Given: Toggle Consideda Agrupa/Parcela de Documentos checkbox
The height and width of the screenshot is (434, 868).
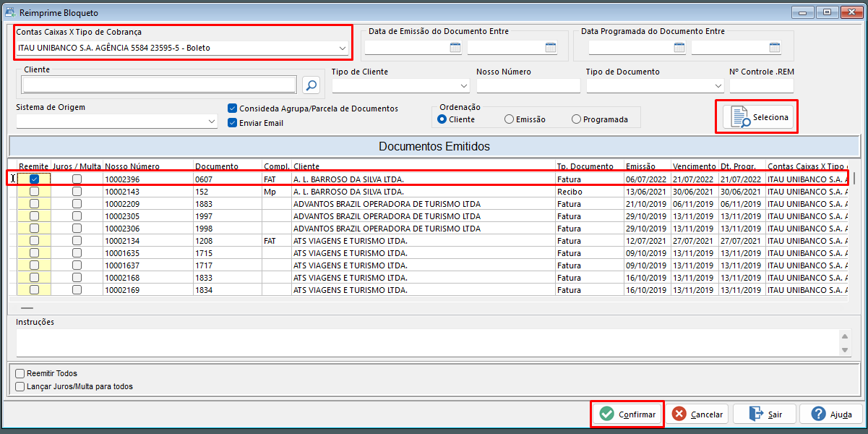Looking at the screenshot, I should point(232,109).
